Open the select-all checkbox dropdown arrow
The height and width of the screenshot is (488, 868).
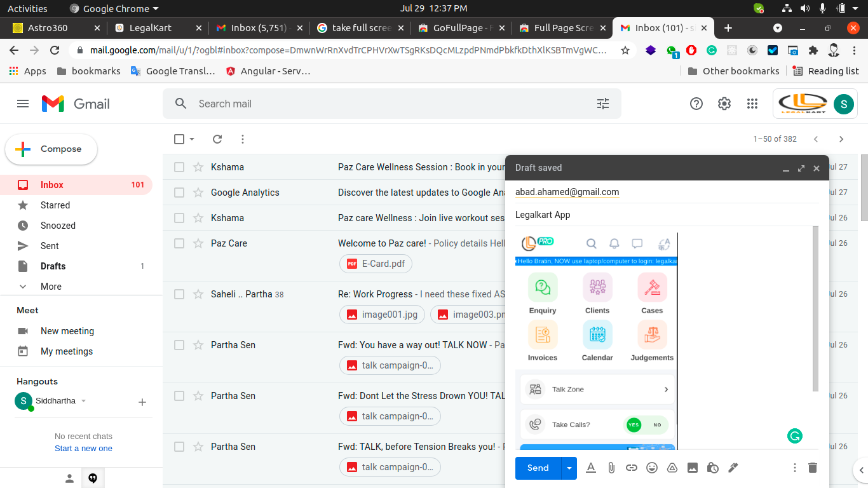point(192,139)
